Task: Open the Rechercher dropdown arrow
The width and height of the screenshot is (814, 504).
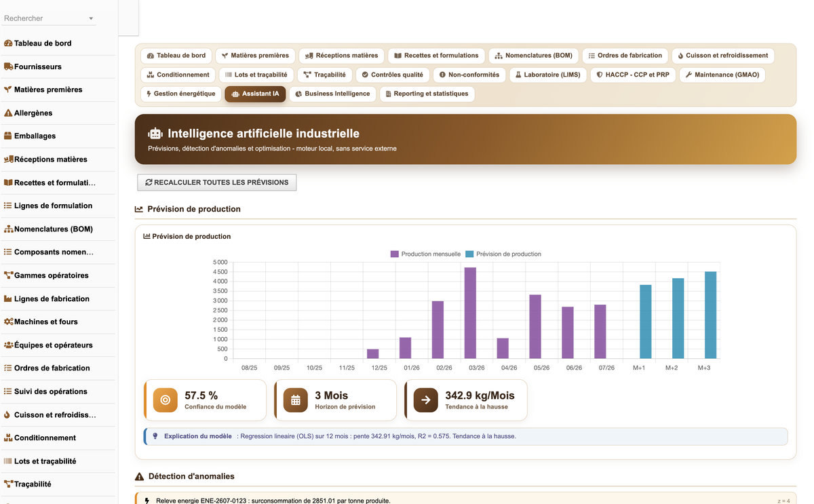Action: tap(91, 19)
